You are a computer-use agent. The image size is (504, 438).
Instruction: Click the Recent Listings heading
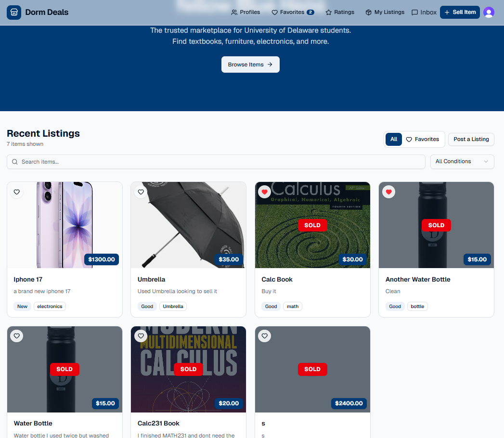tap(43, 133)
